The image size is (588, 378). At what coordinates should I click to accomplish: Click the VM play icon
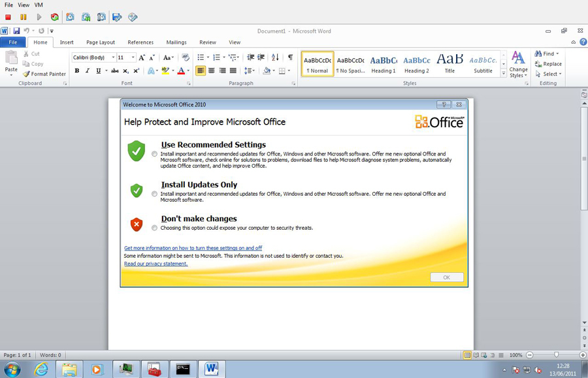(x=39, y=17)
